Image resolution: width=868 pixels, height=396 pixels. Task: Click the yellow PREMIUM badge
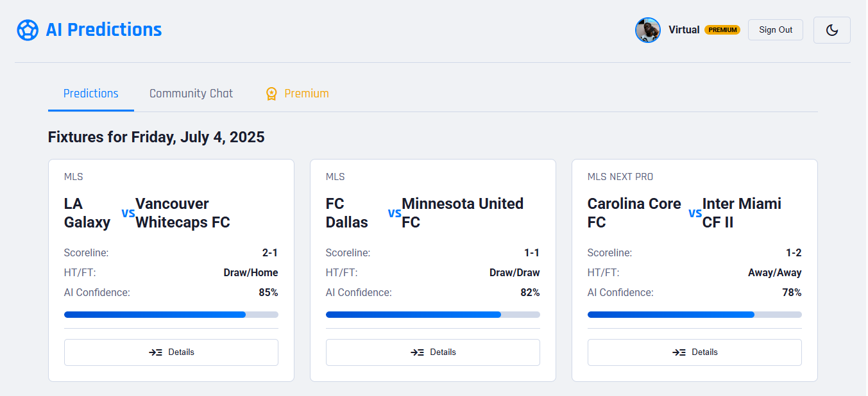(x=722, y=30)
